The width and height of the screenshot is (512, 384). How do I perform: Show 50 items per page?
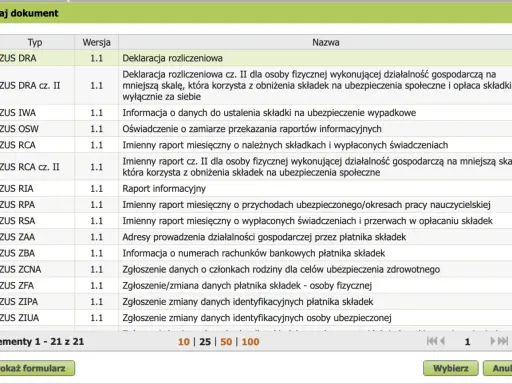click(x=226, y=342)
